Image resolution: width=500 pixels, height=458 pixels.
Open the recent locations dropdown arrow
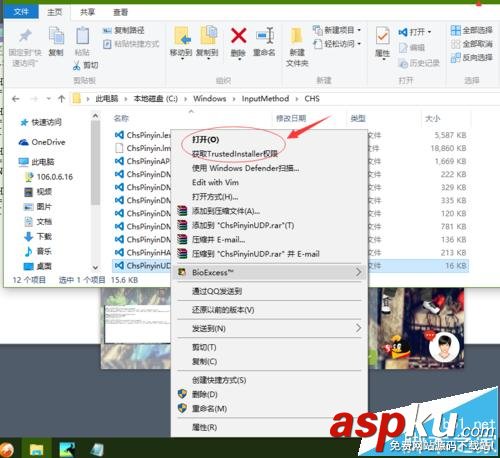49,99
